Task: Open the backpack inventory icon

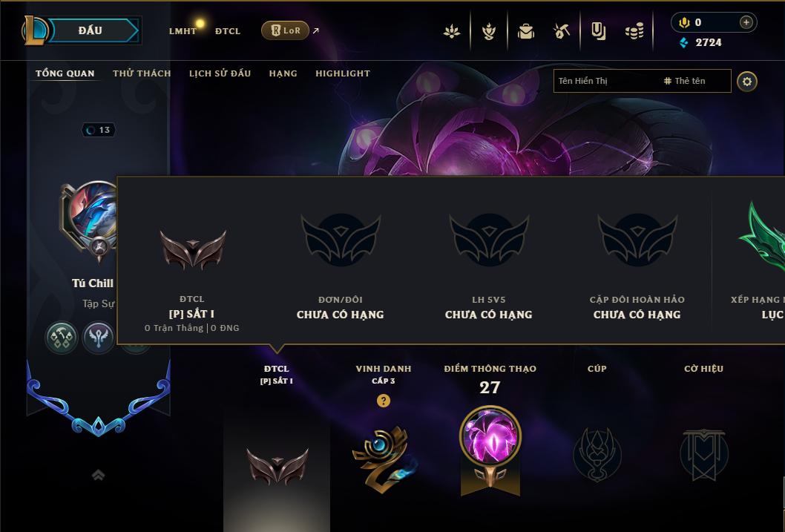Action: [x=525, y=31]
